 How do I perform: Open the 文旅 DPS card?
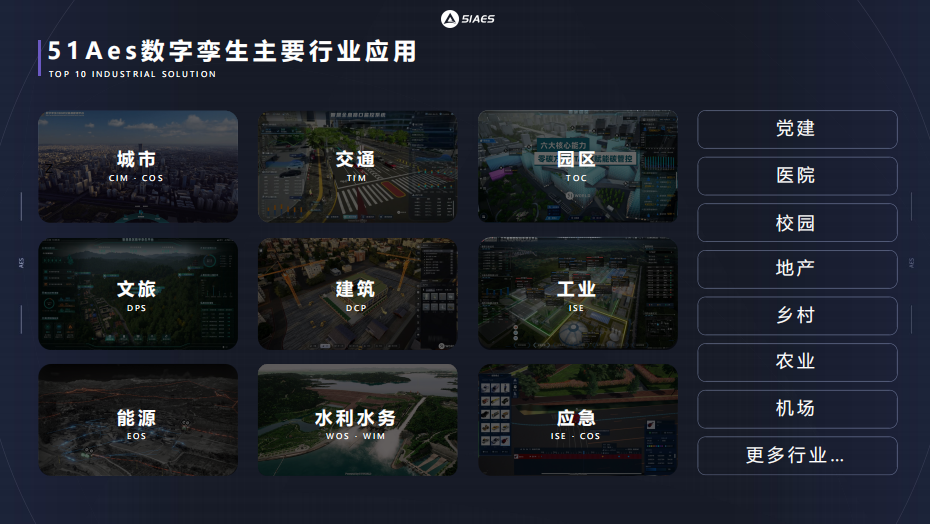(138, 294)
